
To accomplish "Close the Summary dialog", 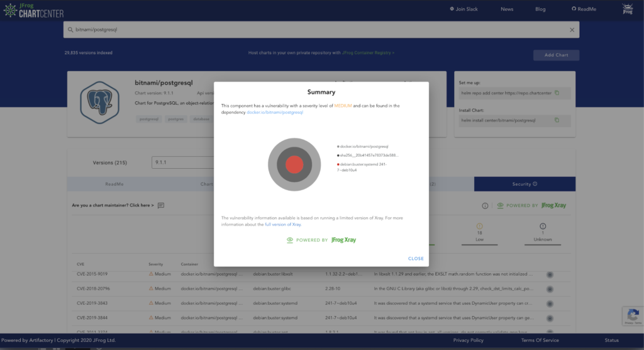I will (x=416, y=259).
